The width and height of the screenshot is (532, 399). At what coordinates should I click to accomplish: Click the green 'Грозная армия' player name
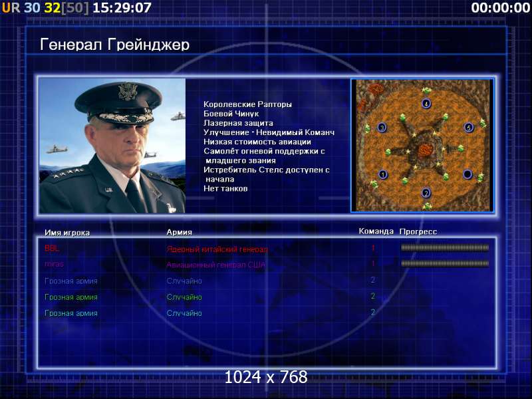[71, 297]
